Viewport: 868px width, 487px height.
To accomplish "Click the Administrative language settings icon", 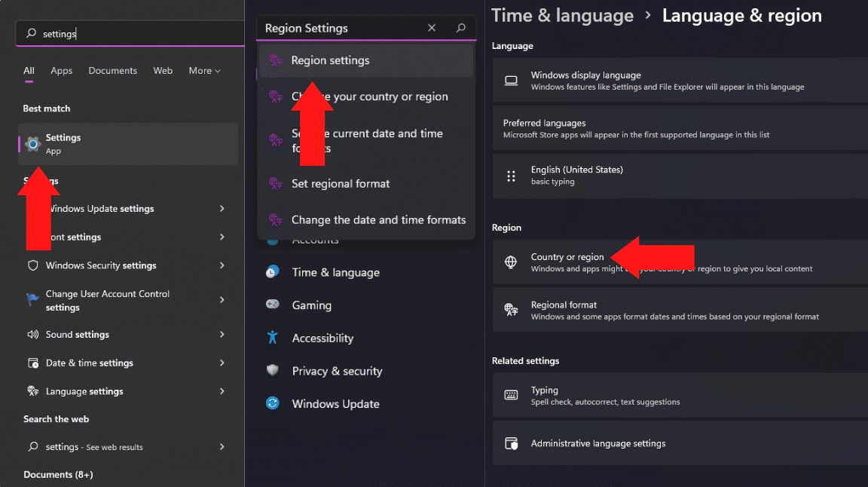I will point(511,443).
